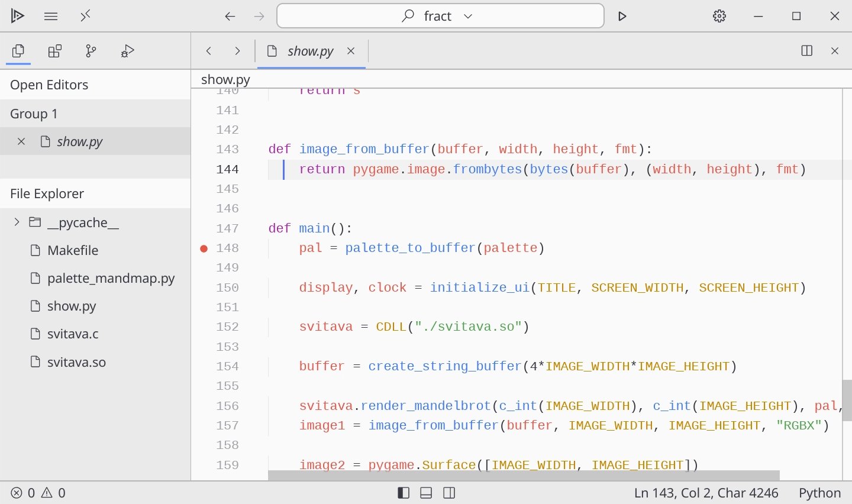
Task: Click the split editor icon
Action: [806, 51]
